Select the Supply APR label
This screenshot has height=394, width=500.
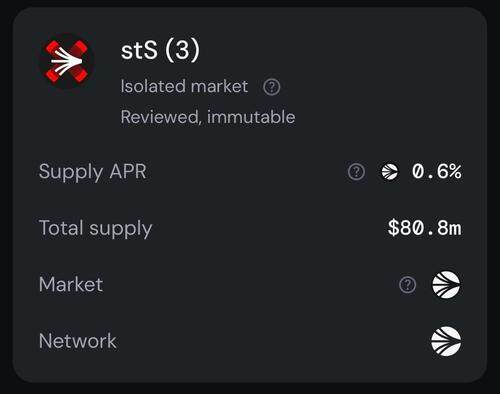click(93, 173)
